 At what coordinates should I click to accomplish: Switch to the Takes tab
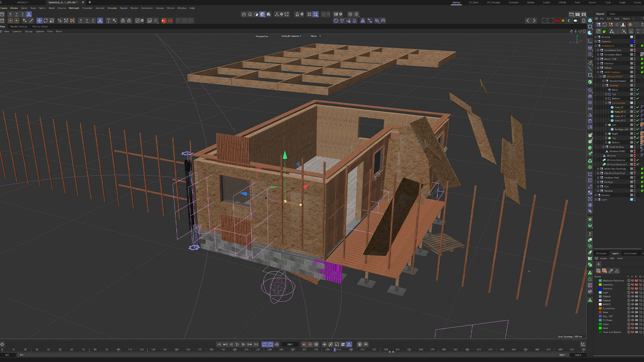[x=612, y=14]
